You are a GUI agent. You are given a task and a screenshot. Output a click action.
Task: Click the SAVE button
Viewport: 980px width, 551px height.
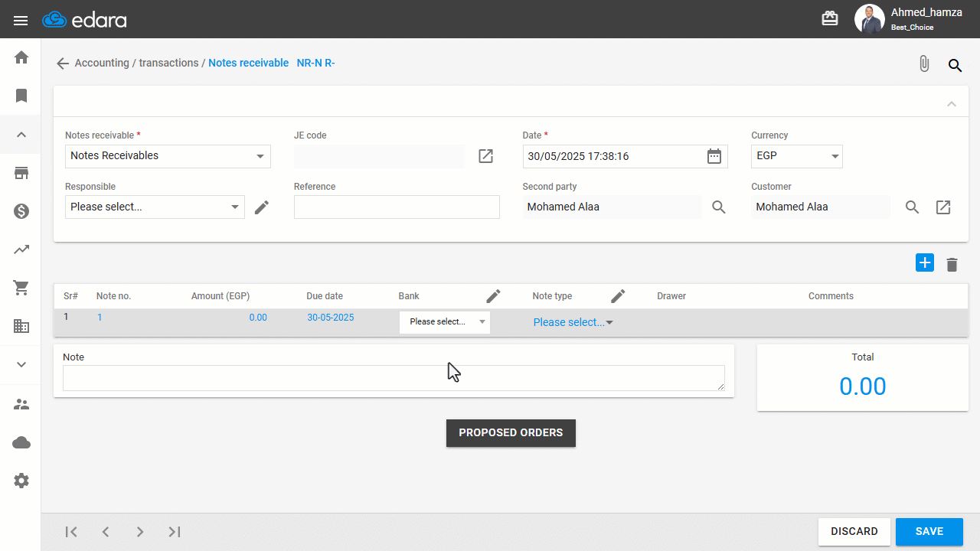pos(929,532)
